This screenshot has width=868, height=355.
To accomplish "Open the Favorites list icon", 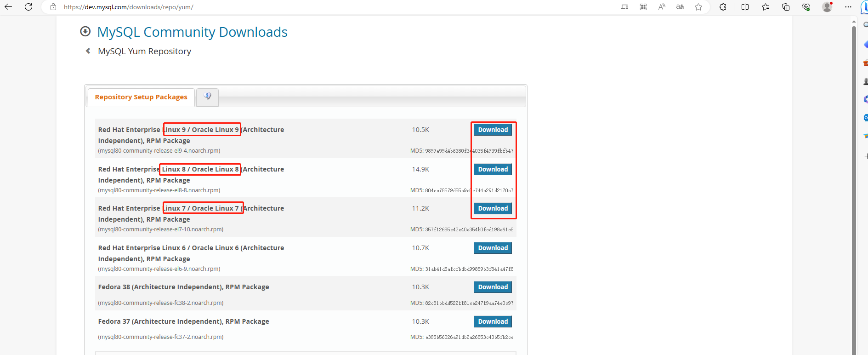I will coord(766,7).
